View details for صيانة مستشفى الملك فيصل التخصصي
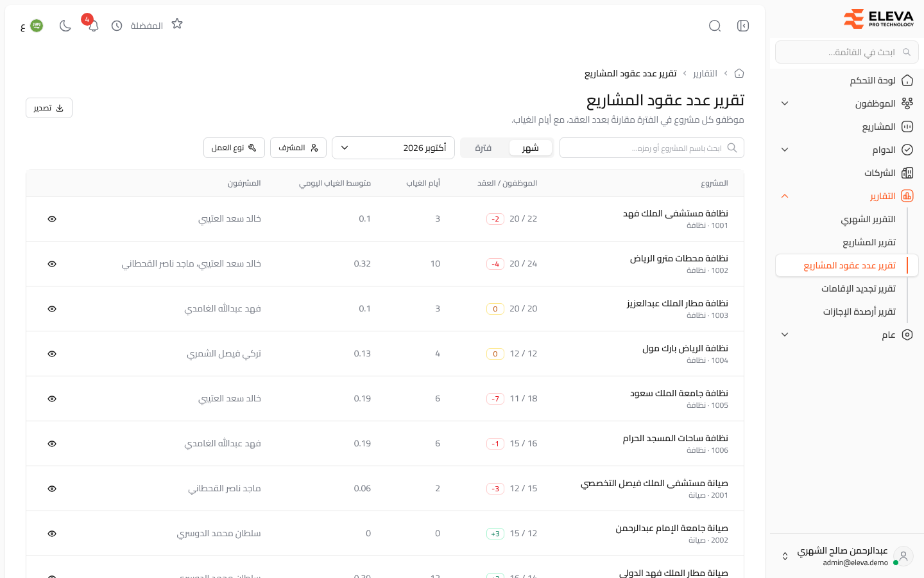Image resolution: width=924 pixels, height=578 pixels. click(x=52, y=489)
